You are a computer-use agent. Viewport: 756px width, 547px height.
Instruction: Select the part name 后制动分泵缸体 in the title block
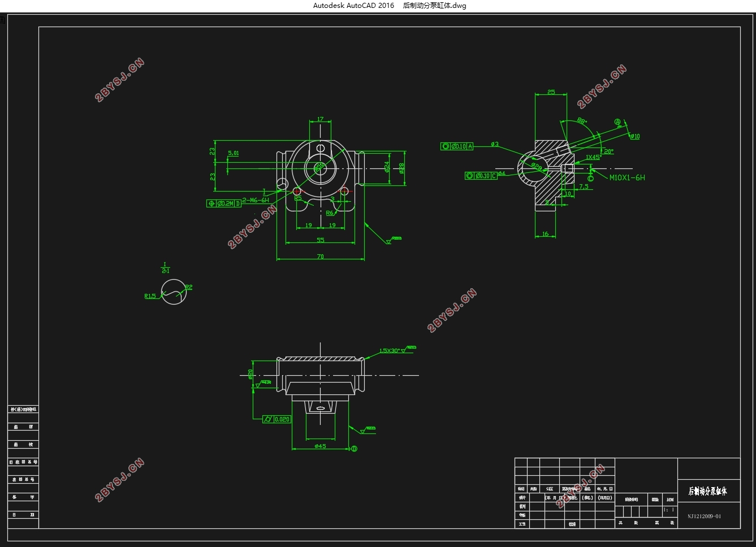coord(708,491)
